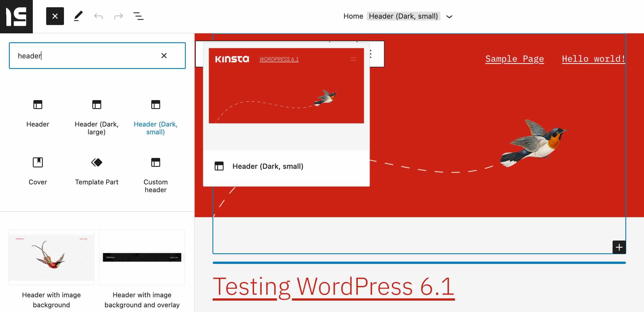Open the Sample Page link
Image resolution: width=644 pixels, height=312 pixels.
(x=514, y=59)
